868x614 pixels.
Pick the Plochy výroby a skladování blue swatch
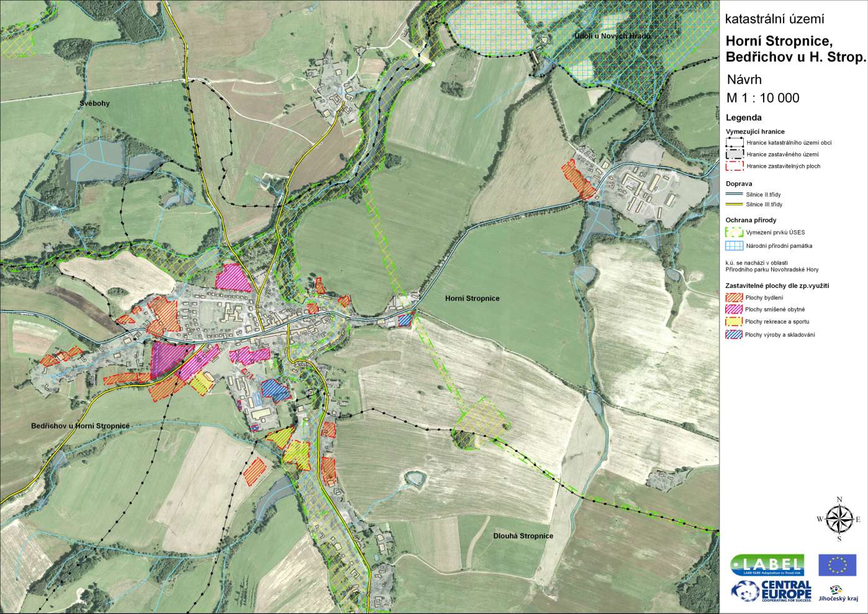coord(734,335)
